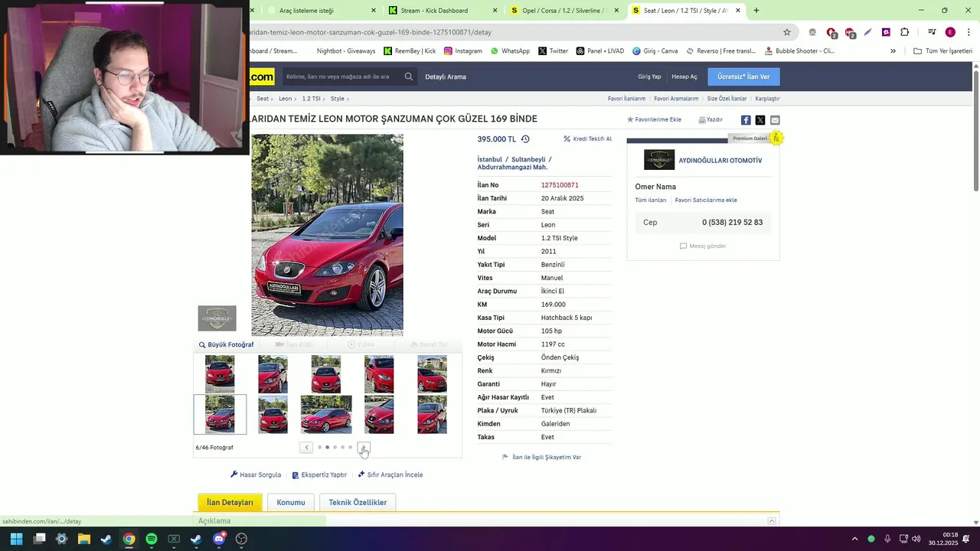Open price history icon next to 395.000 TL

[x=525, y=139]
